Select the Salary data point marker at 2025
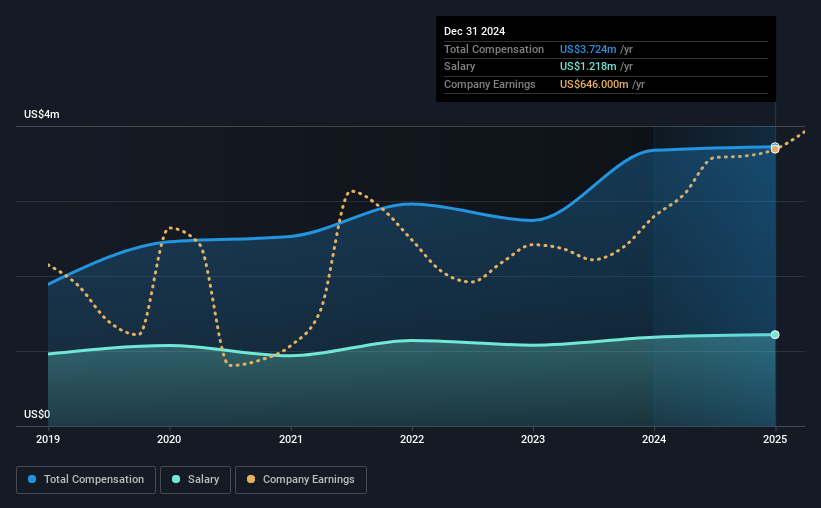The width and height of the screenshot is (821, 508). click(x=775, y=335)
